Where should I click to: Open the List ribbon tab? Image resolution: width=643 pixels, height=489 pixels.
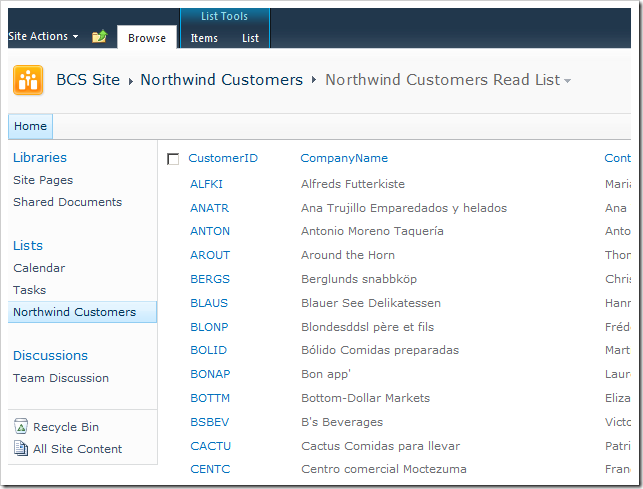click(x=250, y=38)
